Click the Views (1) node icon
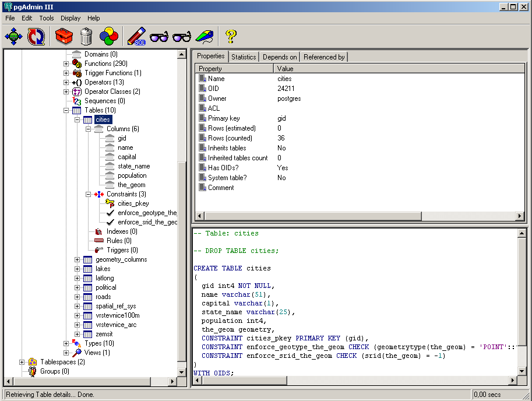Screen dimensions: 532x401 (77, 353)
